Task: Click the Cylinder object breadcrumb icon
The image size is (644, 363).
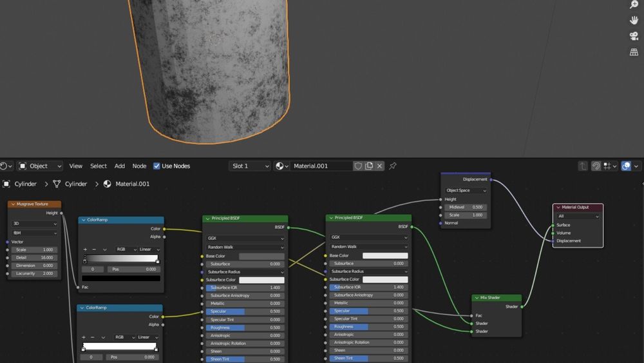Action: click(x=6, y=184)
